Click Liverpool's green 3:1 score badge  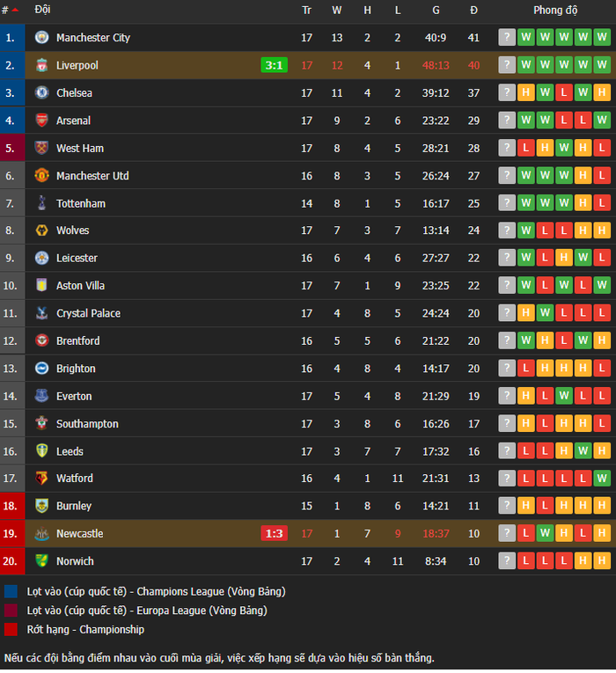click(274, 65)
